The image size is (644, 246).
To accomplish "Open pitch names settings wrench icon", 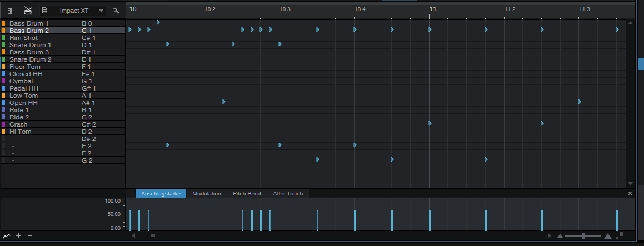I will coord(116,11).
